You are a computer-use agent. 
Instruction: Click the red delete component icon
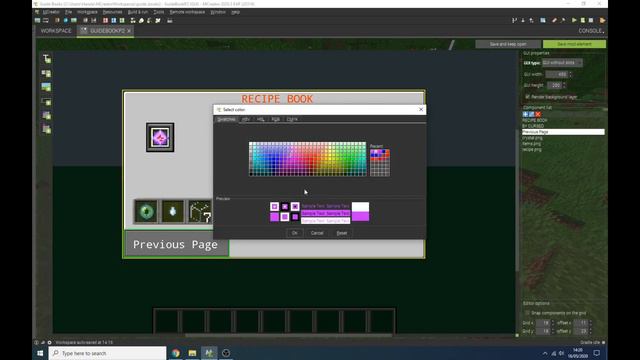click(x=538, y=114)
